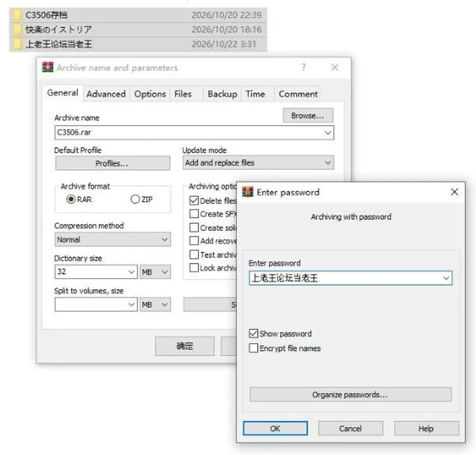The height and width of the screenshot is (455, 476).
Task: Click WinRAR icon in Enter password dialog title
Action: pos(248,192)
